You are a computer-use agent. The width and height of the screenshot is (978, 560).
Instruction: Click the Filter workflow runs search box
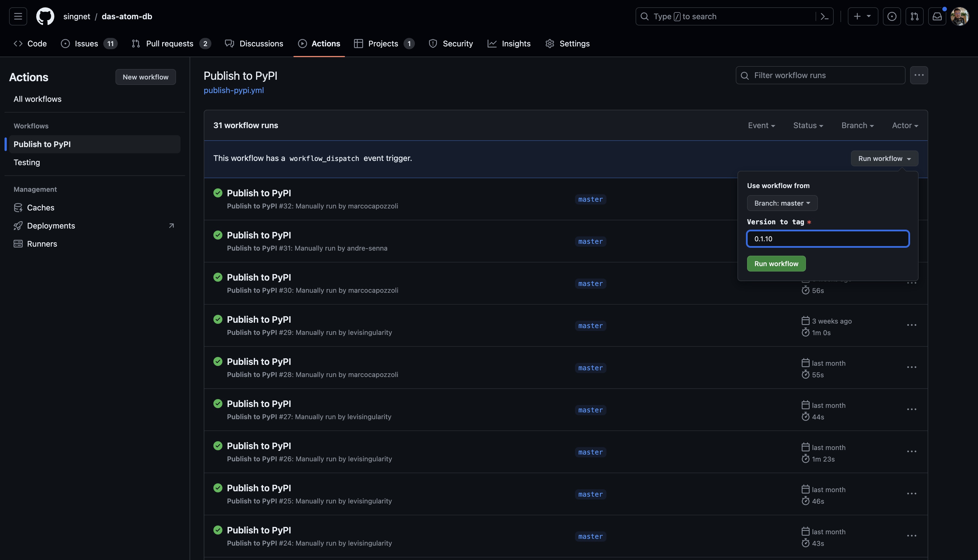tap(820, 76)
